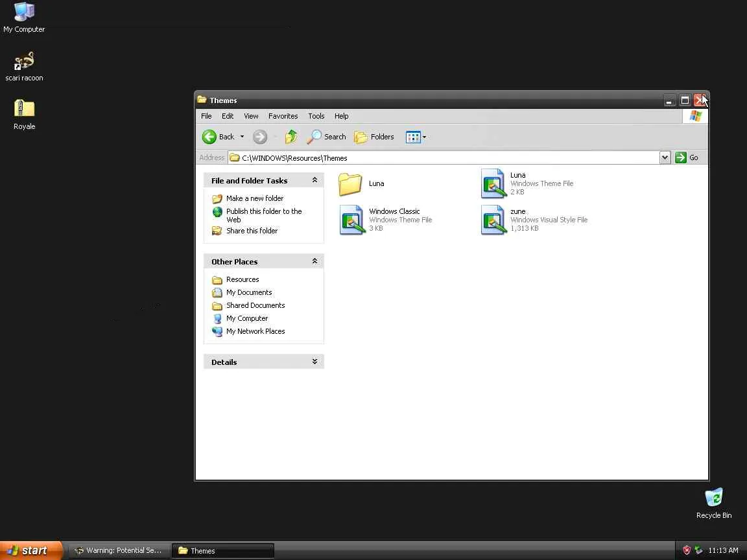Click the My Network Places sidebar icon
Viewport: 747px width, 560px height.
click(217, 331)
